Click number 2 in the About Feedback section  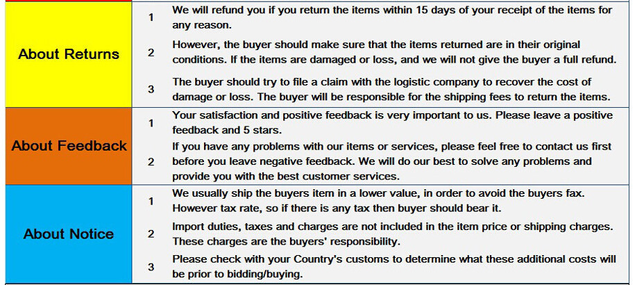(151, 161)
